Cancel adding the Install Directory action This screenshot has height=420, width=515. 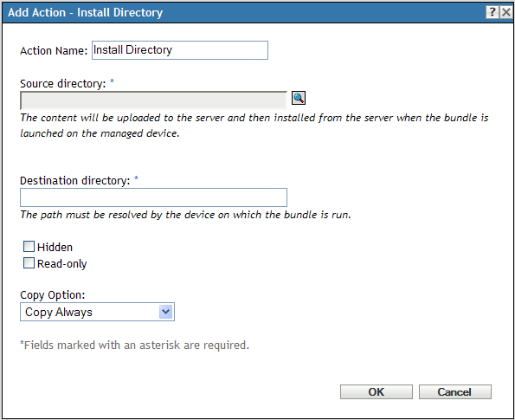[x=455, y=391]
